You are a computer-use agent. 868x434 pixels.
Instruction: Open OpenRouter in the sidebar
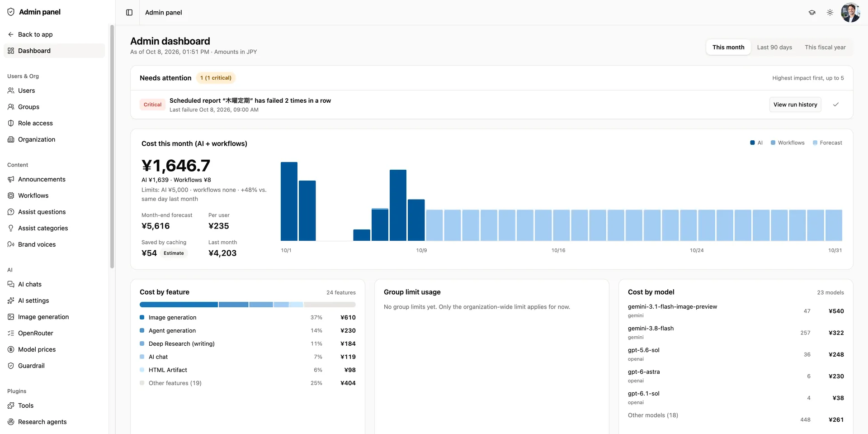coord(54,333)
